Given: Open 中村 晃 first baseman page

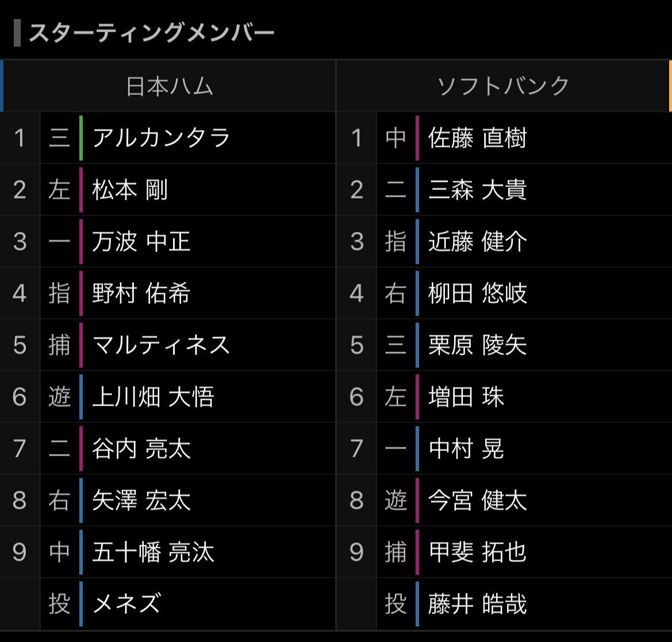Looking at the screenshot, I should [x=466, y=449].
